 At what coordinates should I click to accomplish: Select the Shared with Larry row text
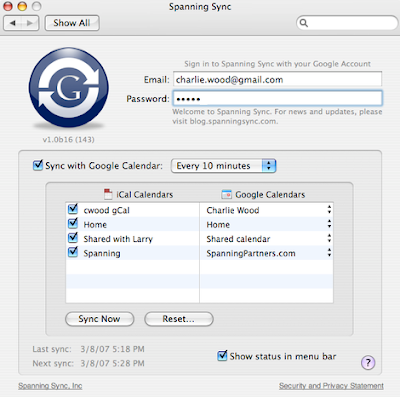coord(118,239)
